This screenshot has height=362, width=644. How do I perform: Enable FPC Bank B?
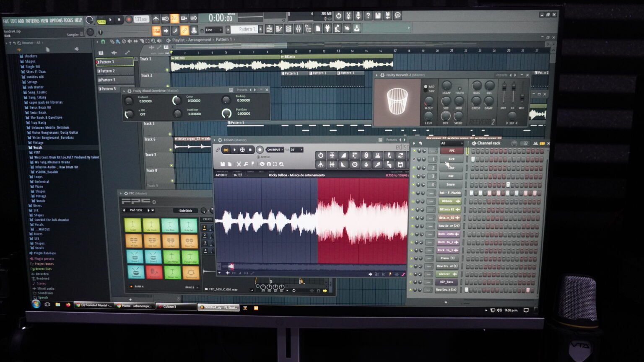190,287
